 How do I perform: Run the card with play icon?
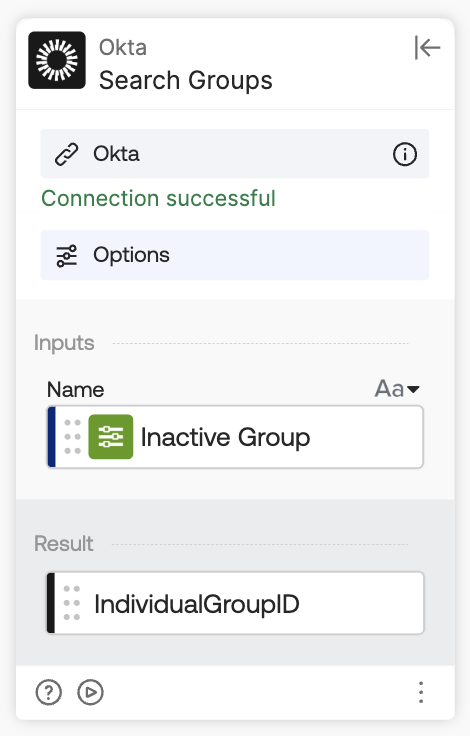90,692
